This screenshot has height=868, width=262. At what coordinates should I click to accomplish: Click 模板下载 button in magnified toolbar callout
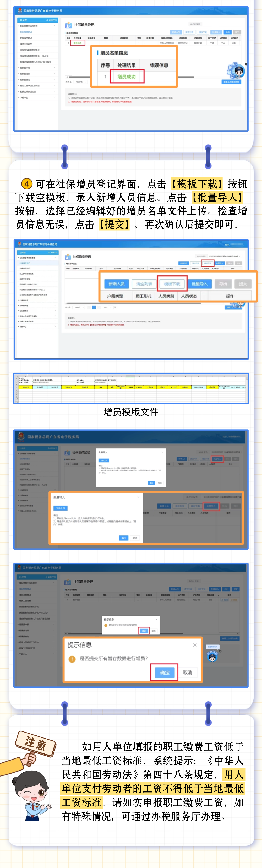[x=172, y=284]
